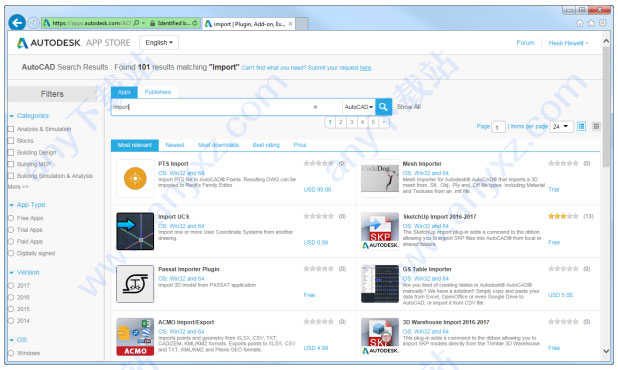This screenshot has width=618, height=370.
Task: Open the PTS Import app icon
Action: (135, 178)
